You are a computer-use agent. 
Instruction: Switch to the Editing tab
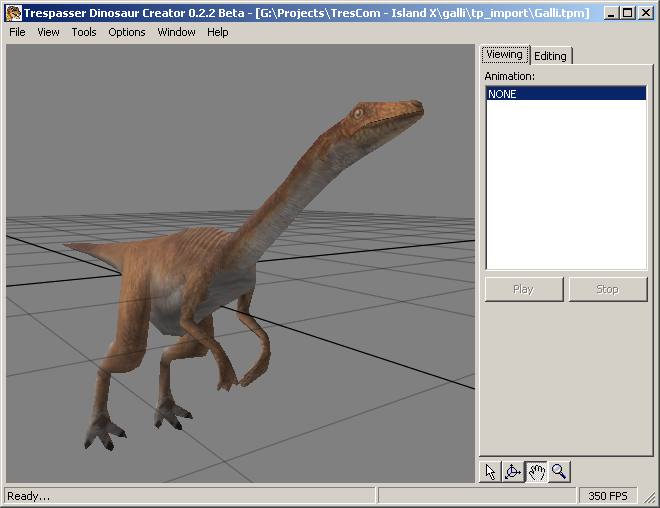551,56
